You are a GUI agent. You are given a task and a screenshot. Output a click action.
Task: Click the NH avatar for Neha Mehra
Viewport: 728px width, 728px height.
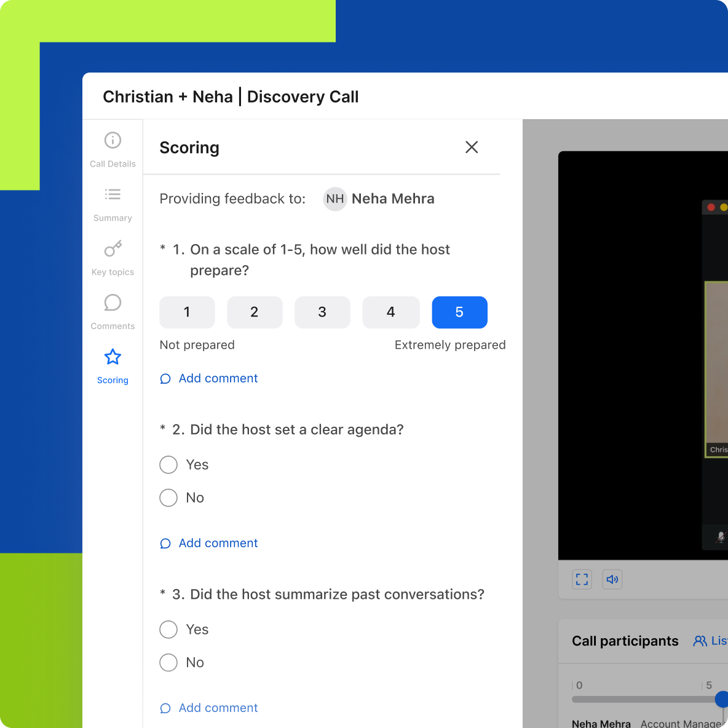click(335, 199)
